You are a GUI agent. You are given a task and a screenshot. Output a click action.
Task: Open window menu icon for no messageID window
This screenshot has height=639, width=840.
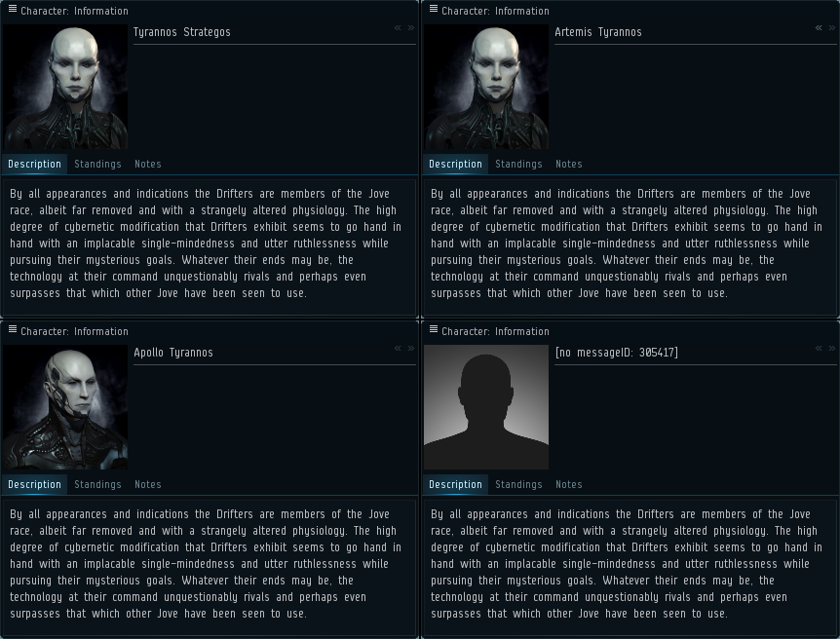click(434, 329)
